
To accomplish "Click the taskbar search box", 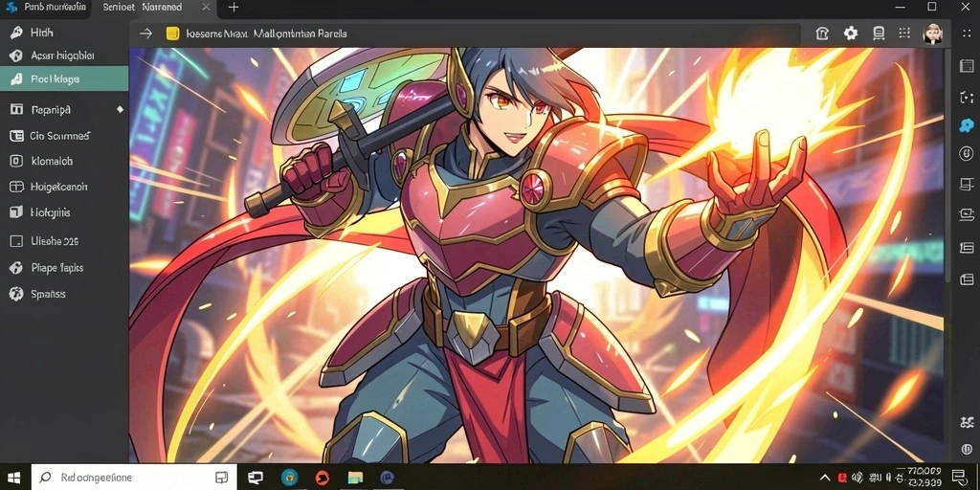I will [134, 479].
